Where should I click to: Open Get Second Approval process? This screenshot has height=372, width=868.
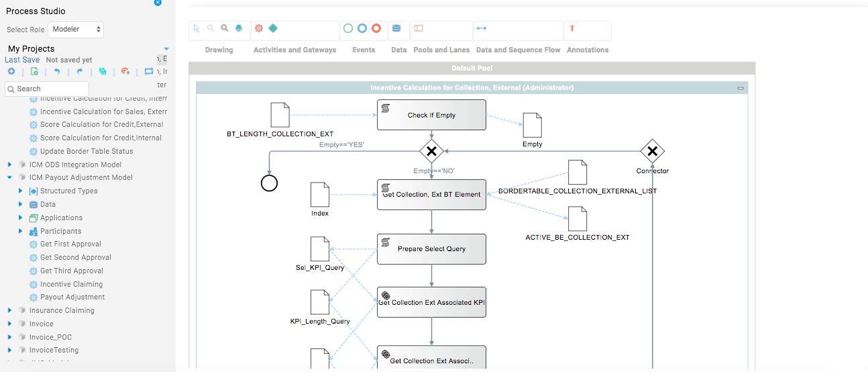click(x=76, y=257)
